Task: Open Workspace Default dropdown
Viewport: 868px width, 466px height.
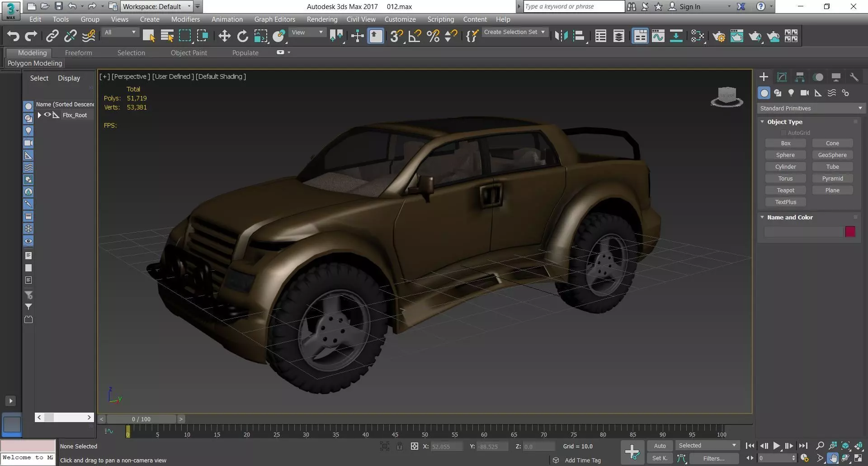Action: tap(157, 6)
